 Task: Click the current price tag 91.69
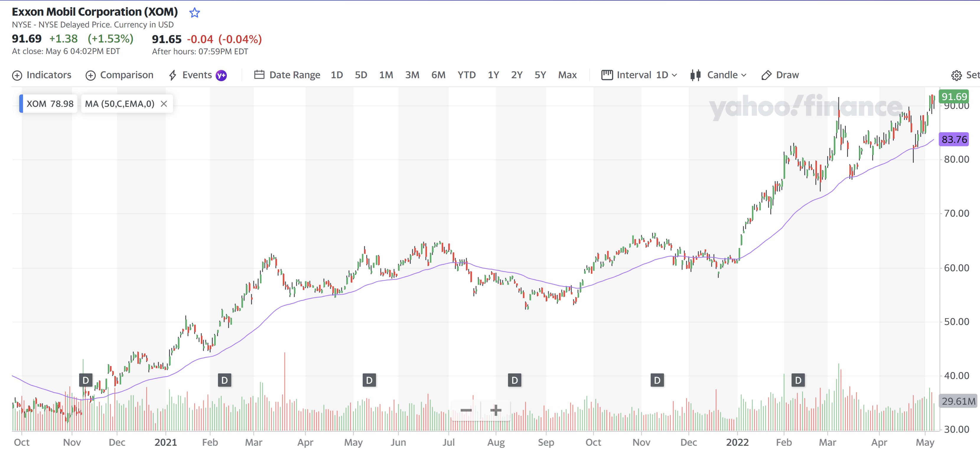tap(954, 96)
